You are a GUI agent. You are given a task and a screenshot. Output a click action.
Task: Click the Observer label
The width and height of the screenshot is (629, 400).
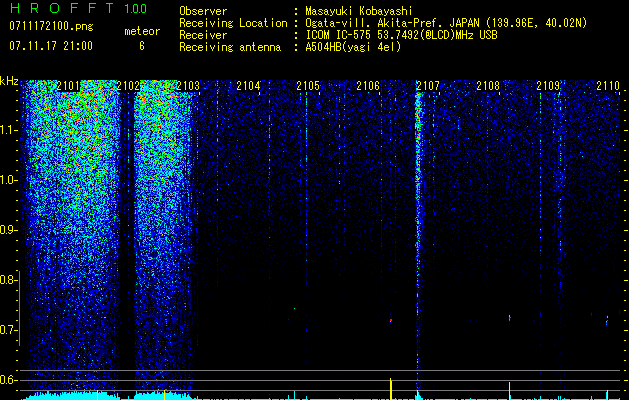[x=203, y=11]
